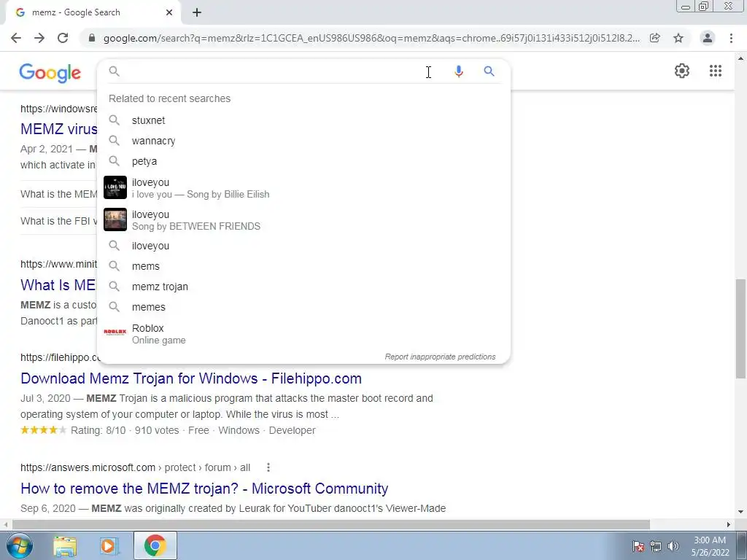
Task: Select the plain iloveyou search suggestion
Action: (x=303, y=246)
